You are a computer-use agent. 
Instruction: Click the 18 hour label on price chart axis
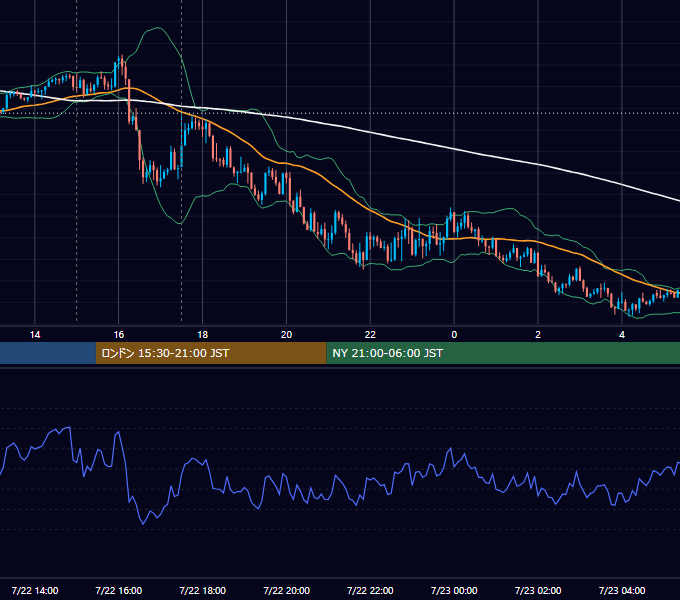[203, 335]
